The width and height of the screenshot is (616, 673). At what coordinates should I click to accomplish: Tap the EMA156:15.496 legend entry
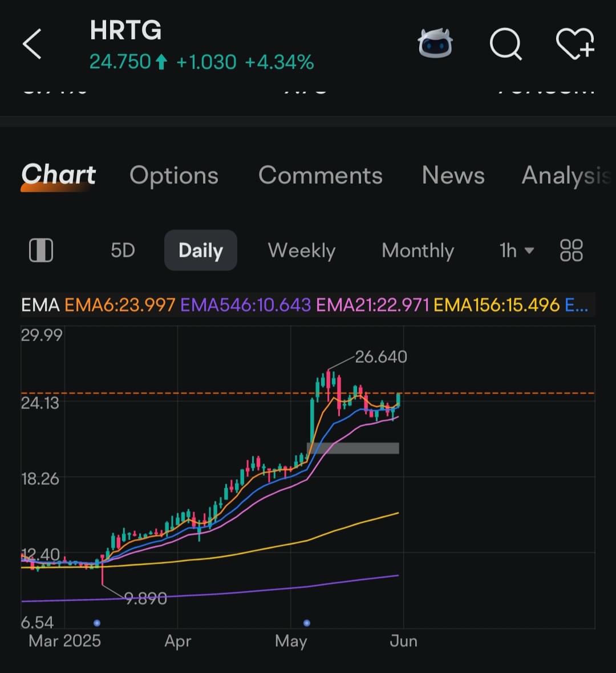[x=497, y=305]
